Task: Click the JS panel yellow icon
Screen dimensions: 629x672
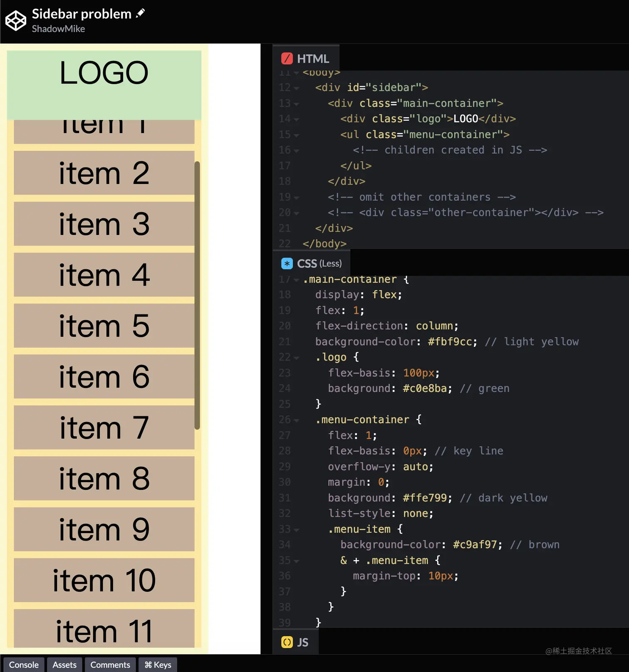Action: (x=287, y=642)
